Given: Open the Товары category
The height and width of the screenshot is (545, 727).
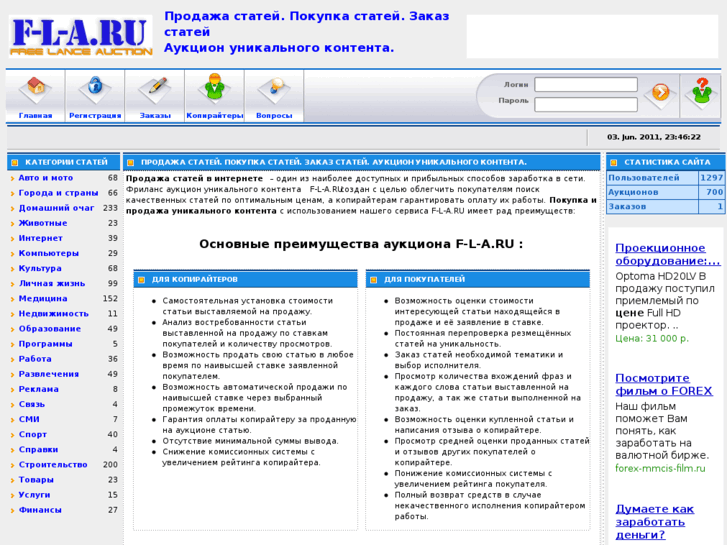Looking at the screenshot, I should 36,480.
